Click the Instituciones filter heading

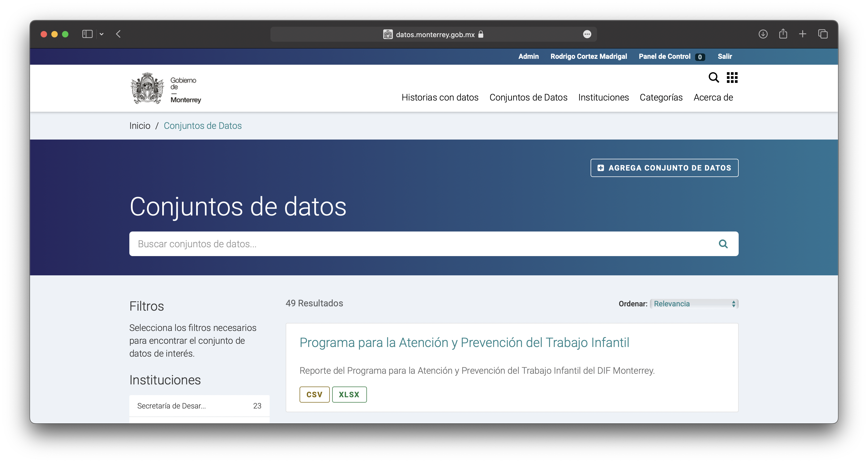pyautogui.click(x=165, y=380)
